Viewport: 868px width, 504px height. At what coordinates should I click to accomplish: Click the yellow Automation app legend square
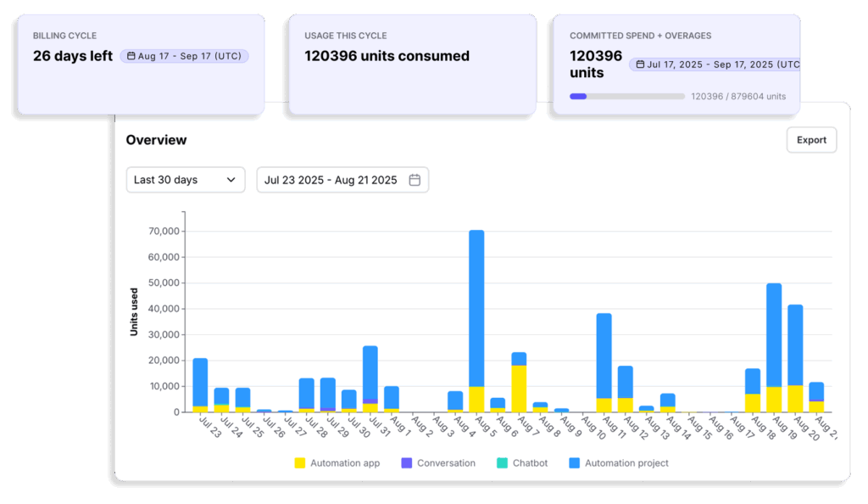point(301,462)
